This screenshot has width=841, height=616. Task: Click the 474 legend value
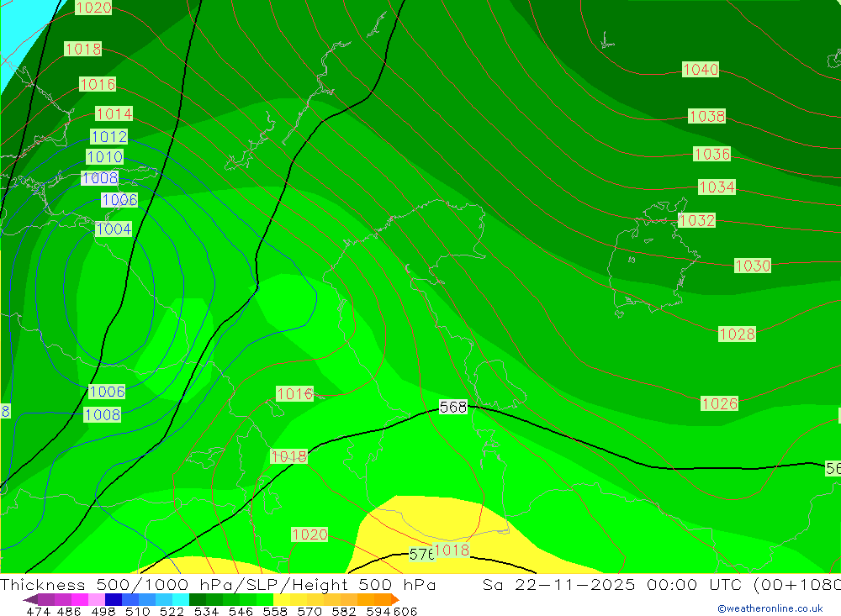(38, 611)
